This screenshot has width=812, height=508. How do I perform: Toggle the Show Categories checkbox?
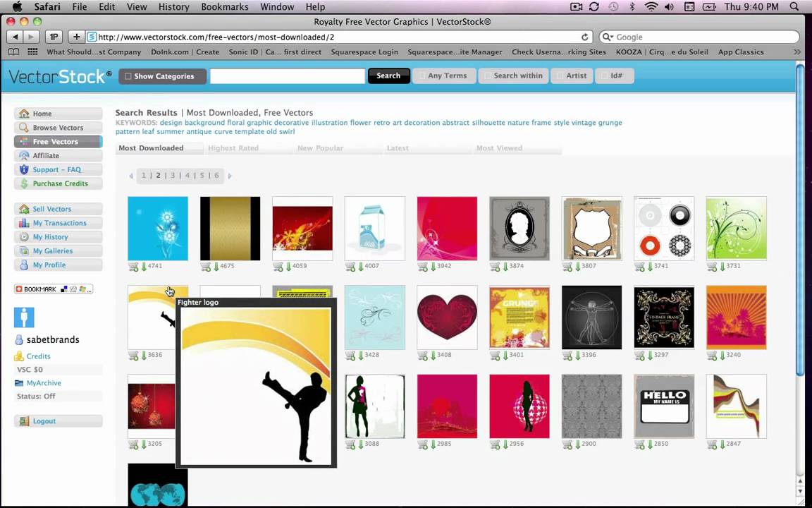point(128,76)
